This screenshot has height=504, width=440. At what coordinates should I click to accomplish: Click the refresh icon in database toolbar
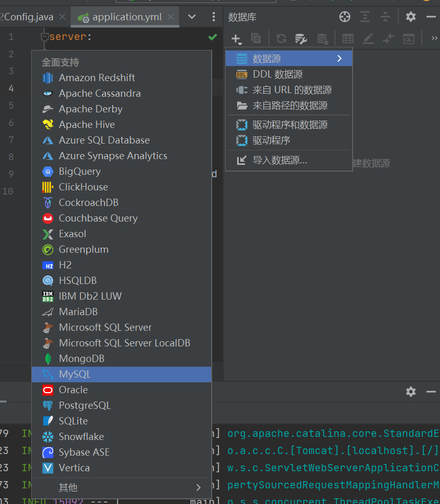281,39
